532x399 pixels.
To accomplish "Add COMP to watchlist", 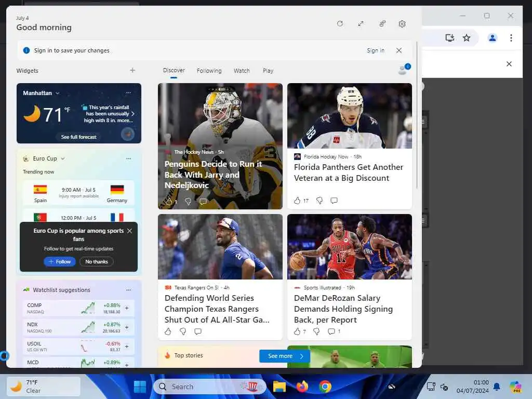I will click(x=127, y=308).
